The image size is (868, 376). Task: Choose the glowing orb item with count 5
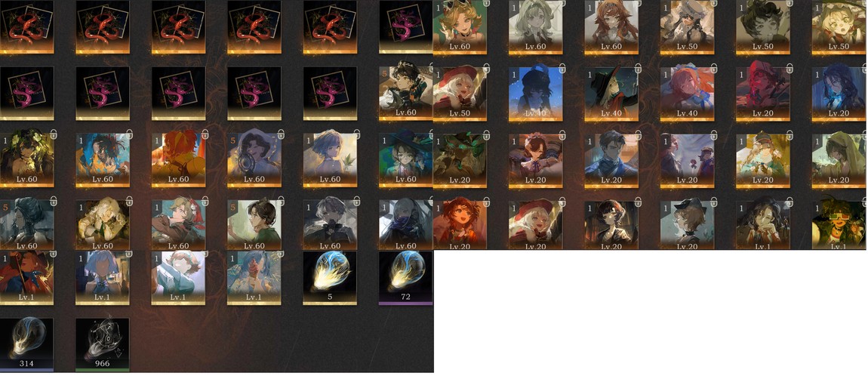[x=330, y=278]
